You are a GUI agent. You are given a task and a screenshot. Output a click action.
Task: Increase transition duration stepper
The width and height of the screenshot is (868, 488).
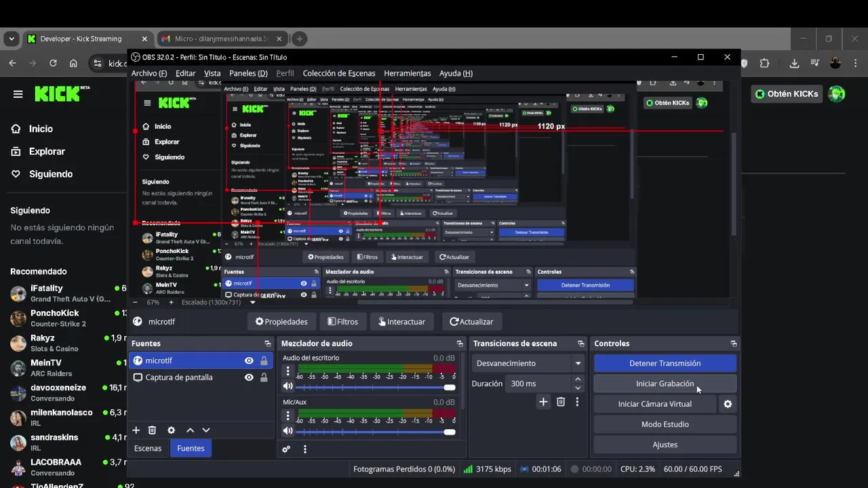578,380
